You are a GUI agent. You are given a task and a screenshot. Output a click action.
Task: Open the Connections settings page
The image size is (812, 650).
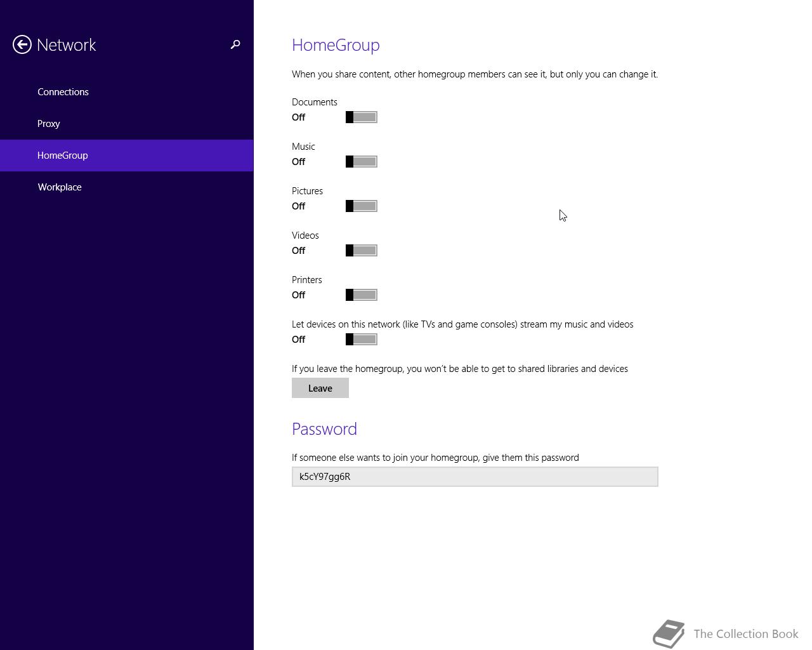tap(126, 92)
